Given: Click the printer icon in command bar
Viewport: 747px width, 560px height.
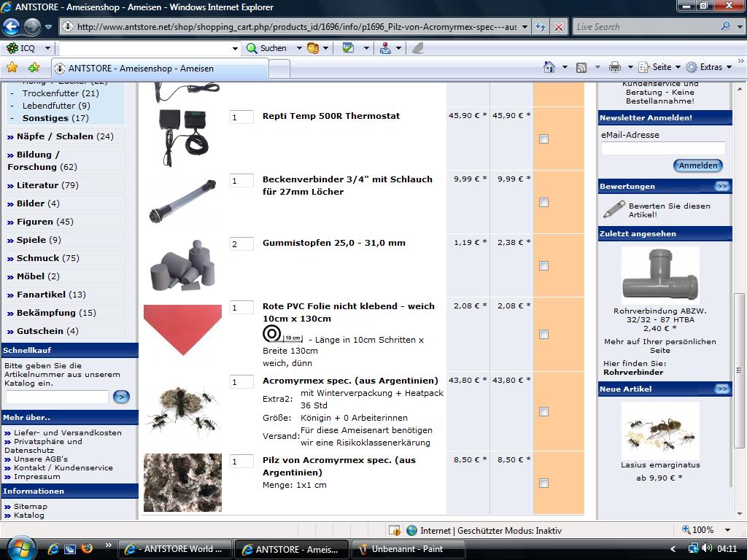Looking at the screenshot, I should (615, 67).
